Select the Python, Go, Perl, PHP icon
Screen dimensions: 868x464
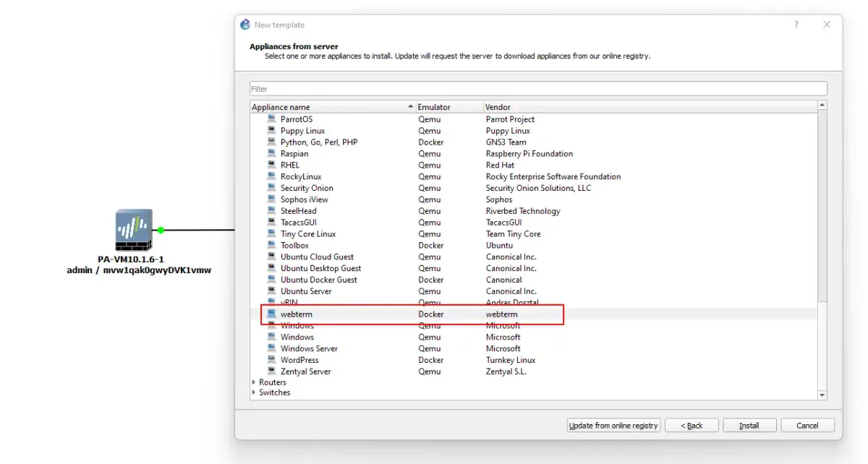click(x=271, y=142)
